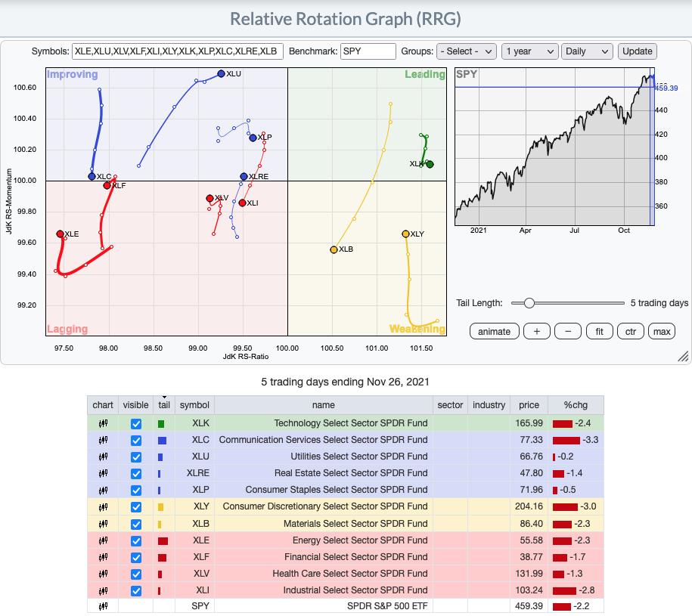Expand the 1 year range dropdown

[x=529, y=51]
